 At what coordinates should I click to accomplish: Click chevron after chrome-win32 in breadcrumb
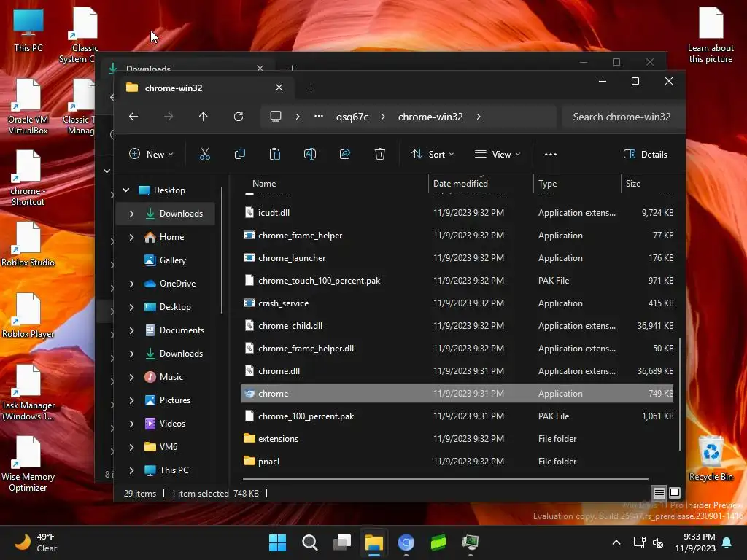(x=479, y=117)
